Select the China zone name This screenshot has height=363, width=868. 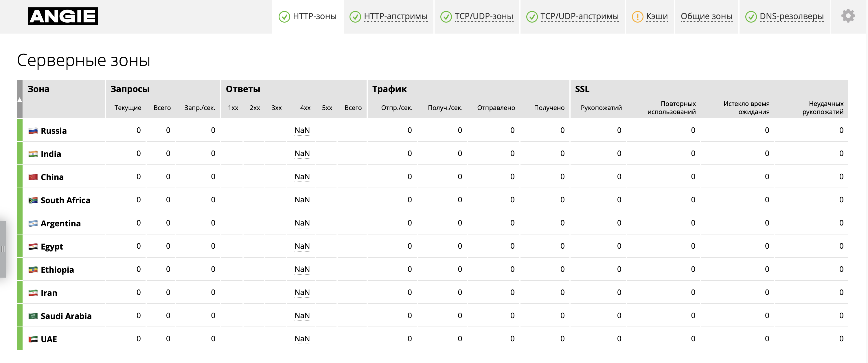pyautogui.click(x=52, y=177)
